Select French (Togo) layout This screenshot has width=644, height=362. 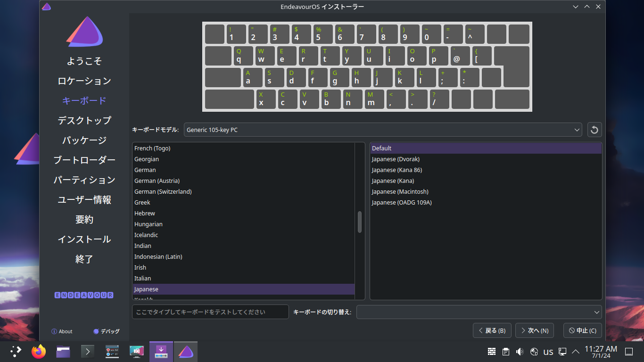(x=243, y=148)
